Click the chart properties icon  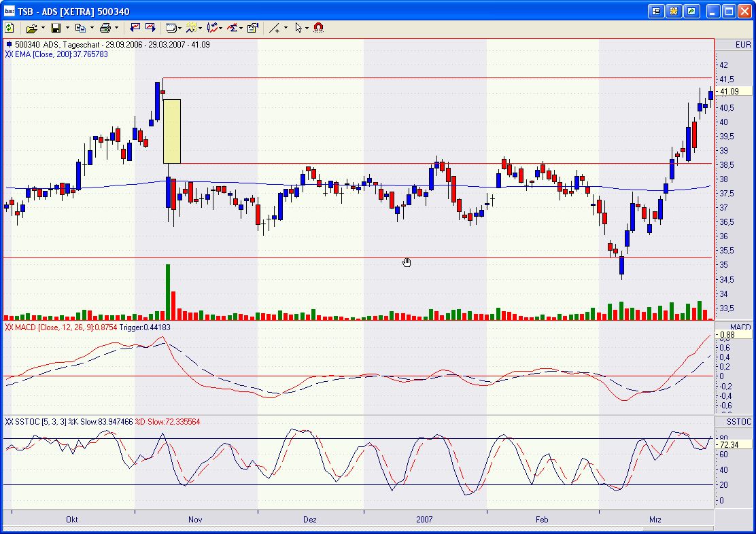coord(253,28)
